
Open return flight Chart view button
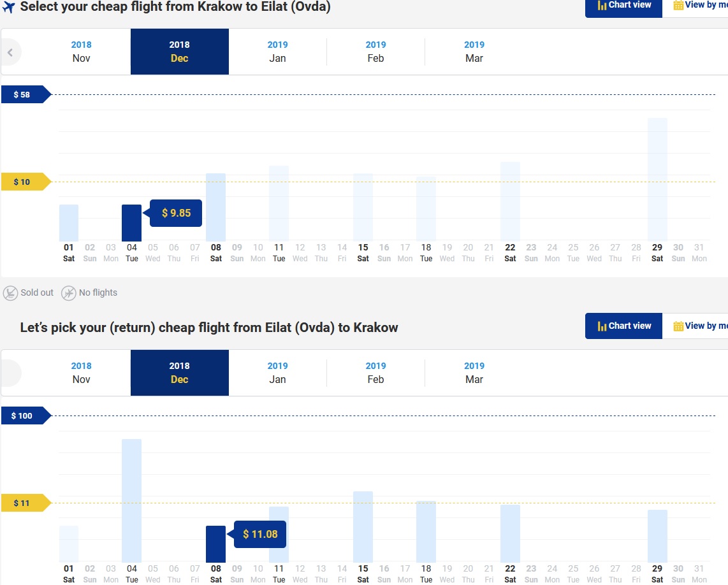pos(623,326)
